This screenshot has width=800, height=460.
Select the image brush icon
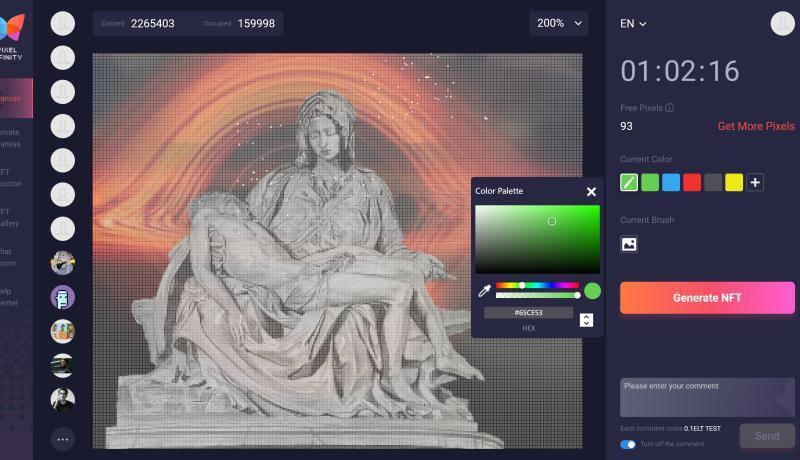pyautogui.click(x=629, y=244)
